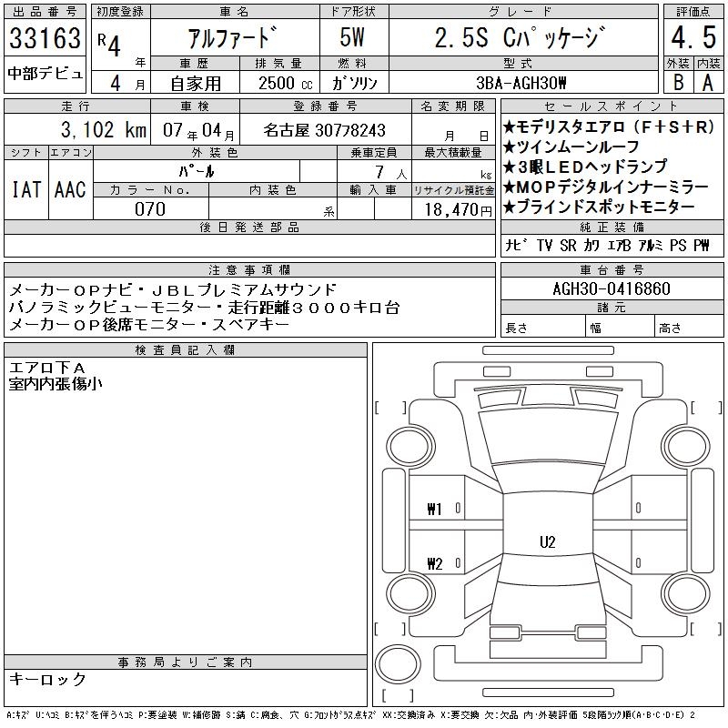Click the 検査員記入欄 header

point(186,350)
